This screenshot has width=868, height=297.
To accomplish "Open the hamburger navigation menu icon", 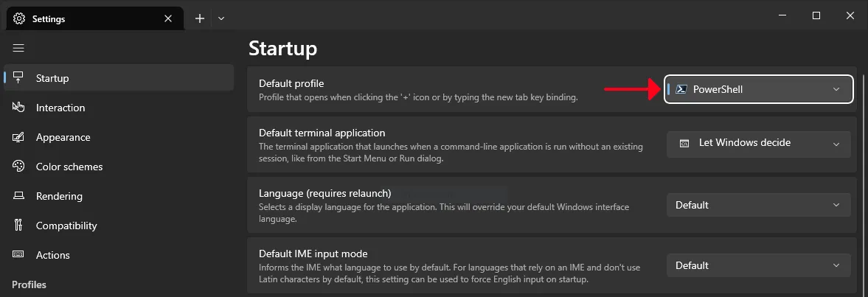I will [x=18, y=48].
